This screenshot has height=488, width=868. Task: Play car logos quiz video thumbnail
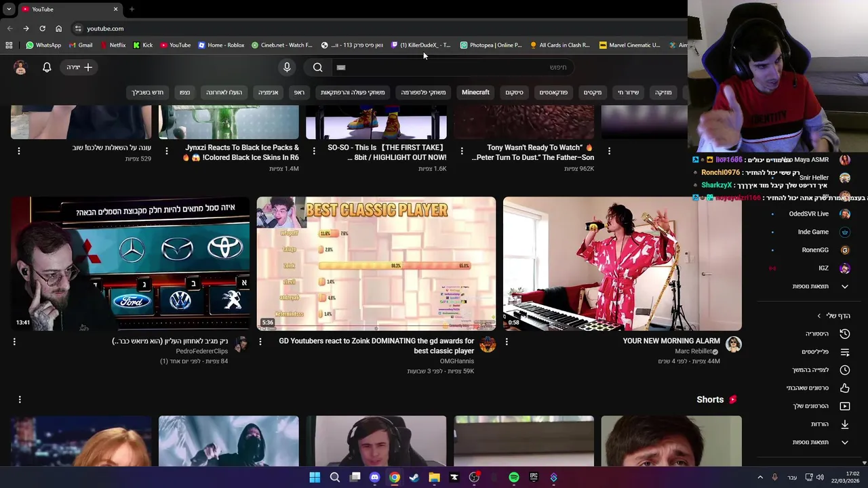130,264
